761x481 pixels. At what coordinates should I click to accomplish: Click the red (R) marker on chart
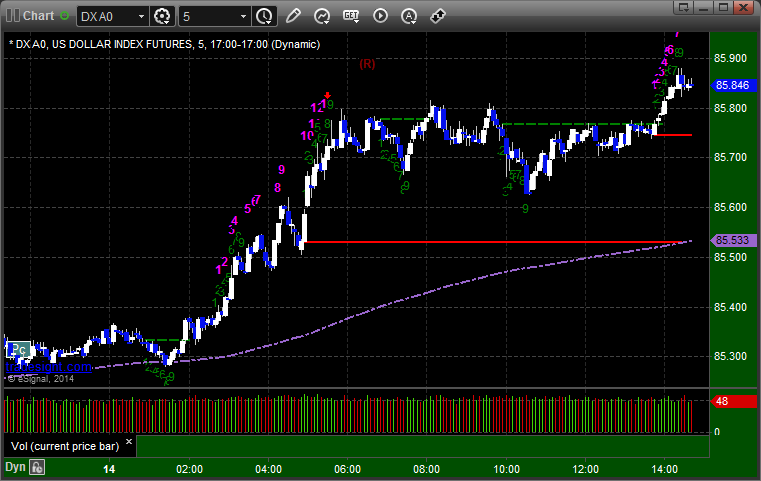(x=367, y=64)
